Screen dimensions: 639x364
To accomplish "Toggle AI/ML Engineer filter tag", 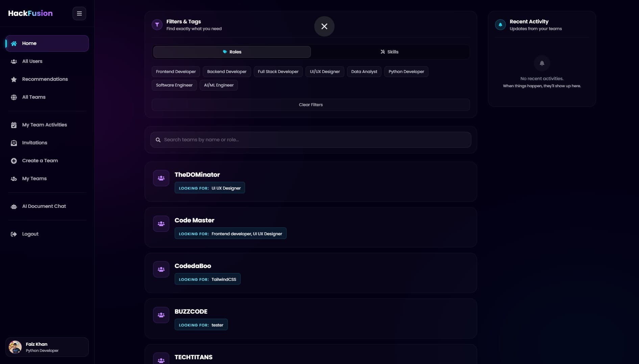I will tap(219, 85).
